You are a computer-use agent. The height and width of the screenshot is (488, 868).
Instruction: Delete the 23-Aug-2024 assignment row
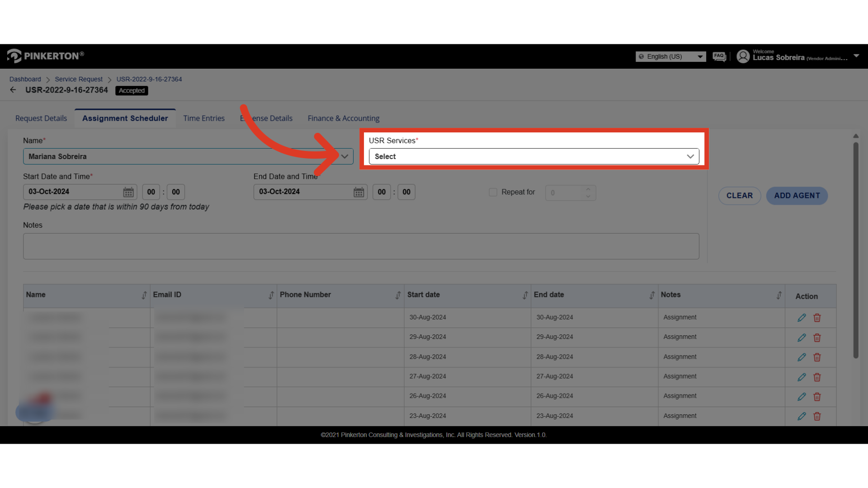click(817, 416)
